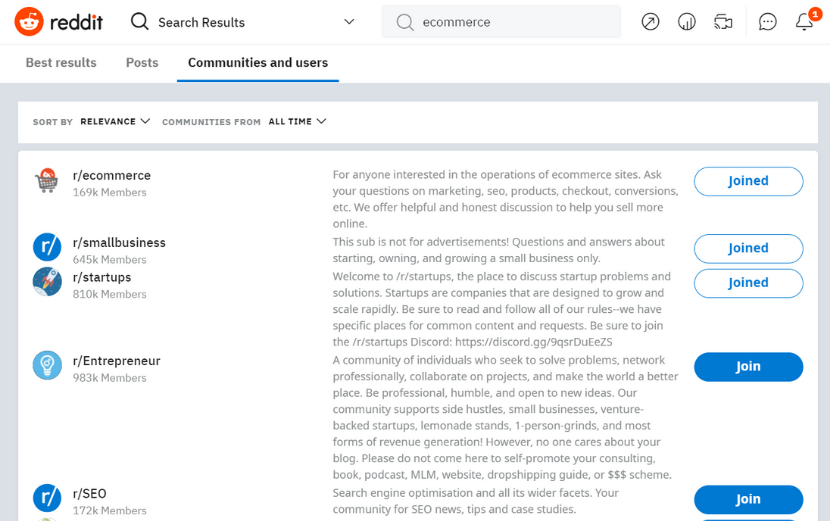Image resolution: width=830 pixels, height=521 pixels.
Task: Open the r/SEO community link
Action: [x=89, y=493]
